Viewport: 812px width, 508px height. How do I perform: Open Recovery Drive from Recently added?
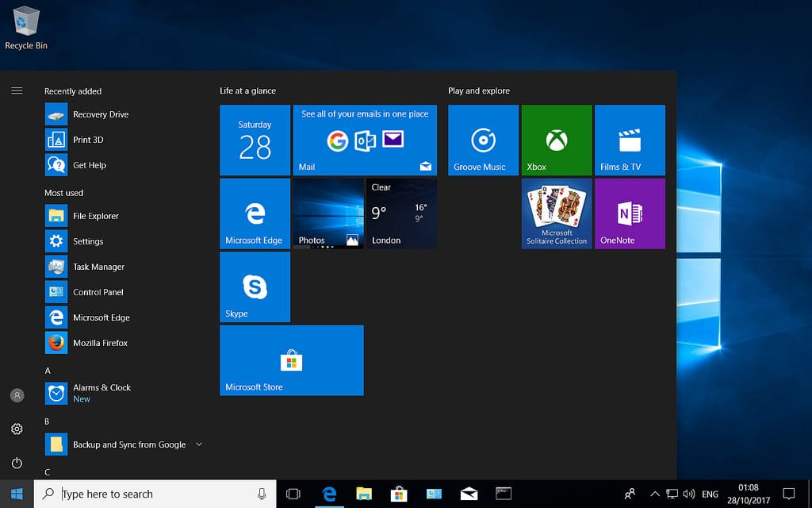[100, 114]
